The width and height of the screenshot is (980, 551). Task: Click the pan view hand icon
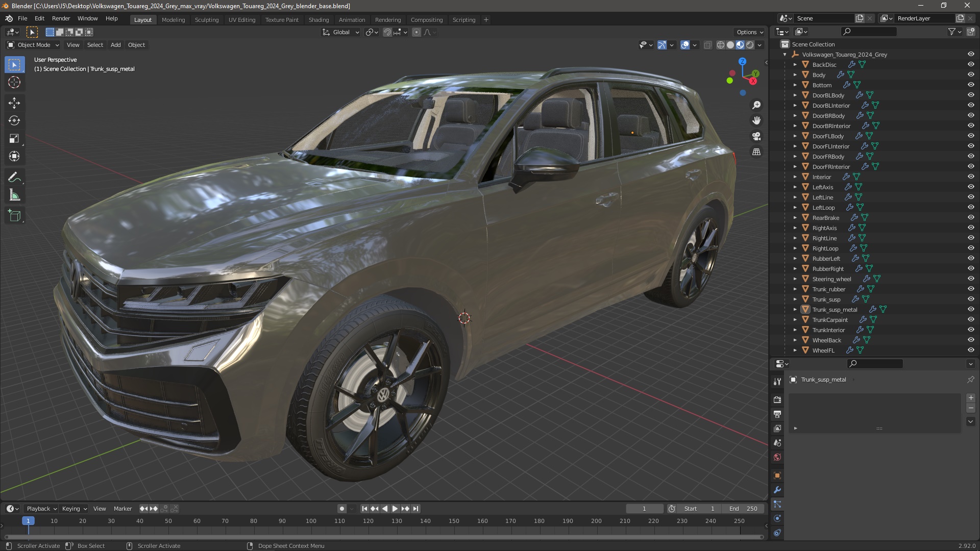(x=756, y=120)
